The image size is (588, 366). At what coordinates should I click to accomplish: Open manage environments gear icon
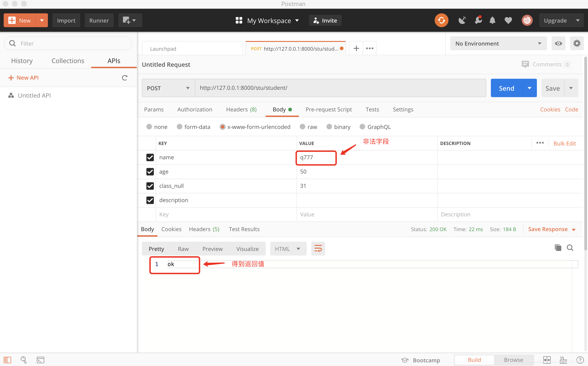tap(577, 44)
